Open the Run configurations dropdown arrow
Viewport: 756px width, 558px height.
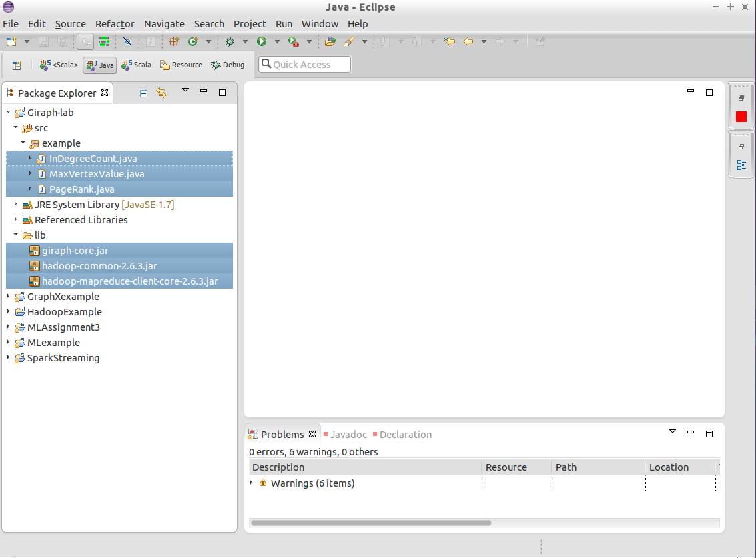(x=277, y=42)
